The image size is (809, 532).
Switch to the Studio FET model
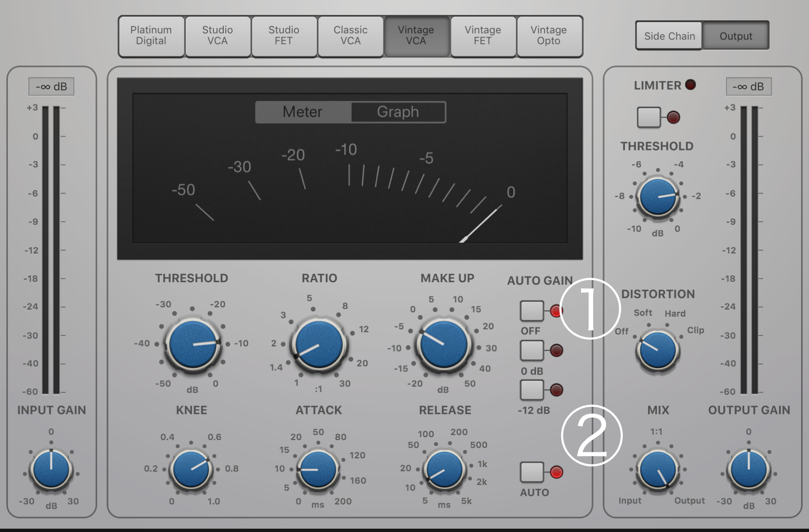tap(284, 36)
